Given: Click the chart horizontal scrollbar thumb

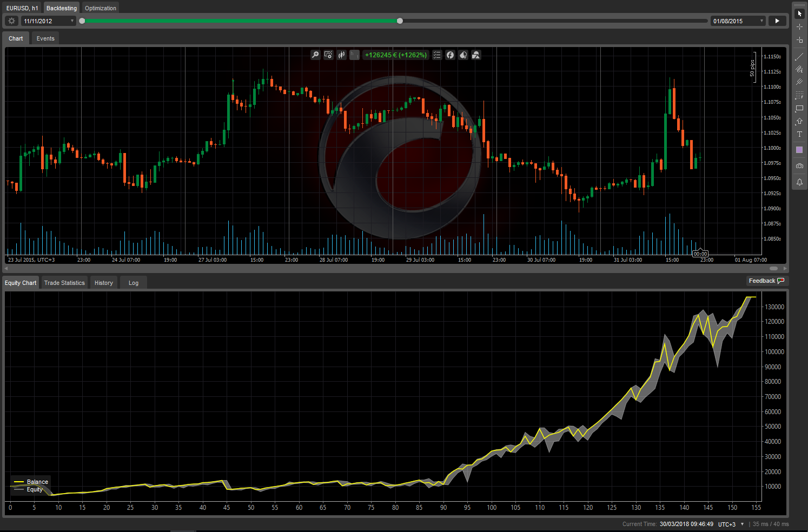Looking at the screenshot, I should coord(774,268).
